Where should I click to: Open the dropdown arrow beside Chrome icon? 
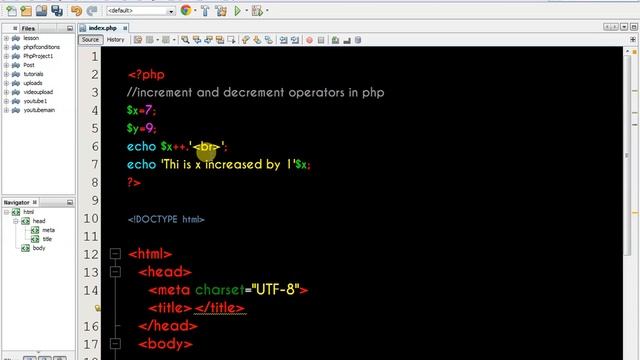[x=195, y=11]
